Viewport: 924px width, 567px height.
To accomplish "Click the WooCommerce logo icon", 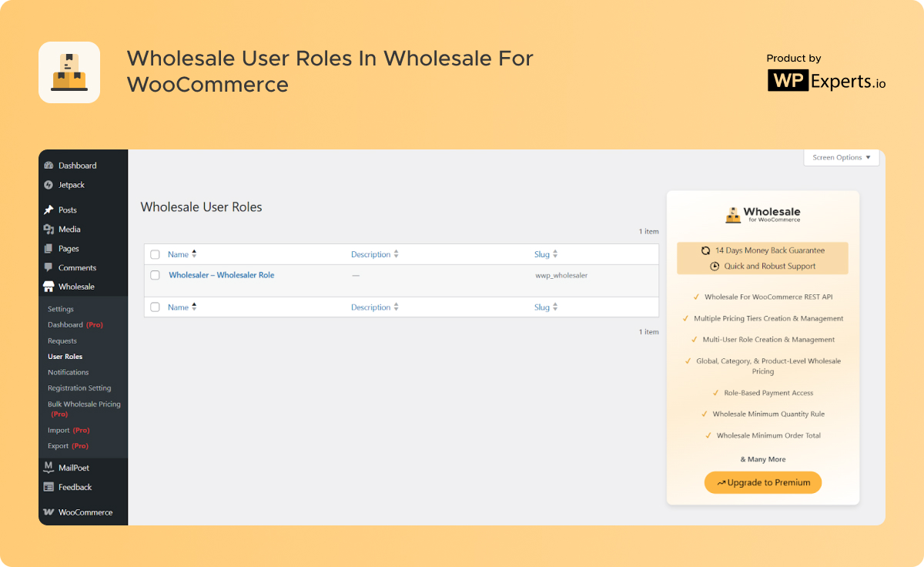I will 49,512.
